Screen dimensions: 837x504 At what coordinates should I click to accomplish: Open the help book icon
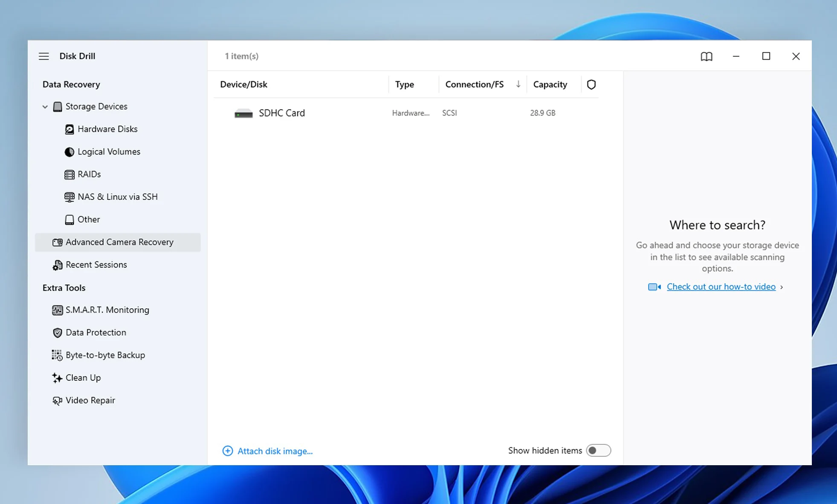pyautogui.click(x=706, y=56)
